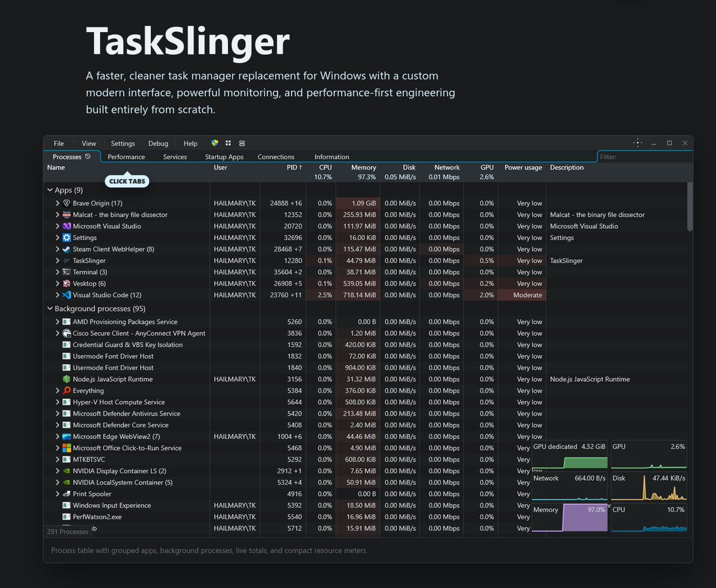This screenshot has height=588, width=716.
Task: Select the PerfWatson2.exe process name
Action: (97, 517)
